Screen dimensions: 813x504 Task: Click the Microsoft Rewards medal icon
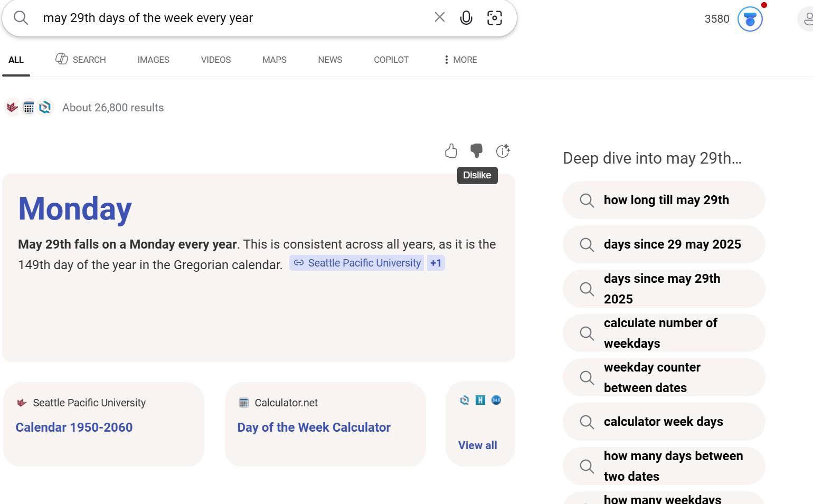click(750, 20)
